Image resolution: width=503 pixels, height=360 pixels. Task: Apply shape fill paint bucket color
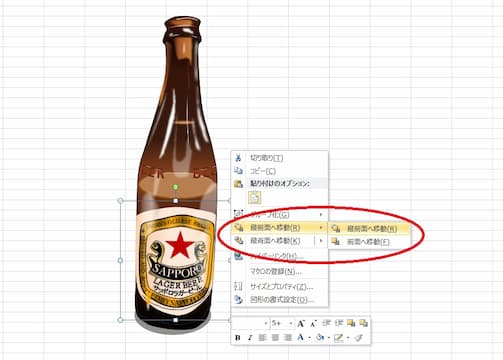pos(320,338)
